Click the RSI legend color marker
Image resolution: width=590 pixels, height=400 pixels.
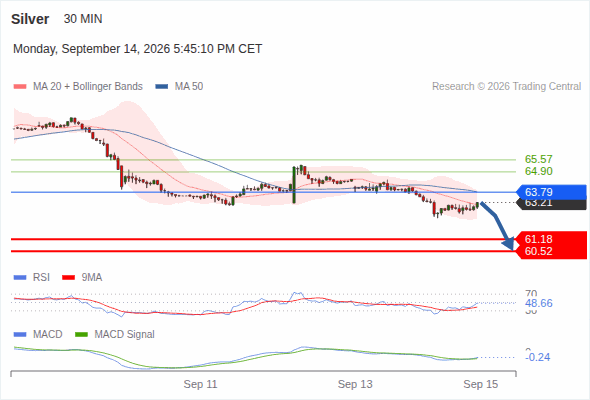tap(20, 278)
